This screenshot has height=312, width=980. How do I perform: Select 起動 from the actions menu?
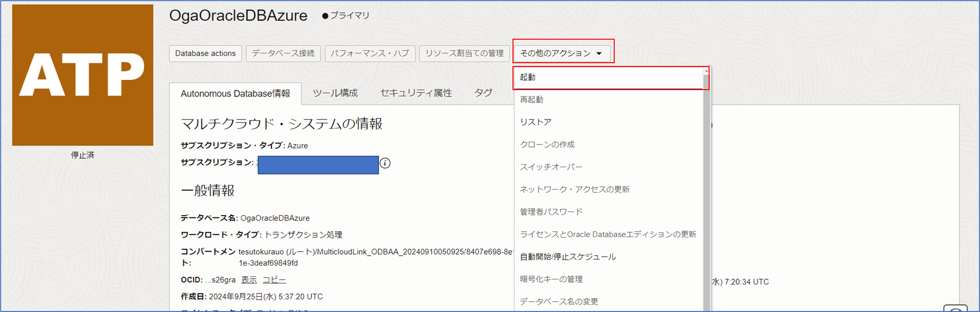(x=609, y=77)
